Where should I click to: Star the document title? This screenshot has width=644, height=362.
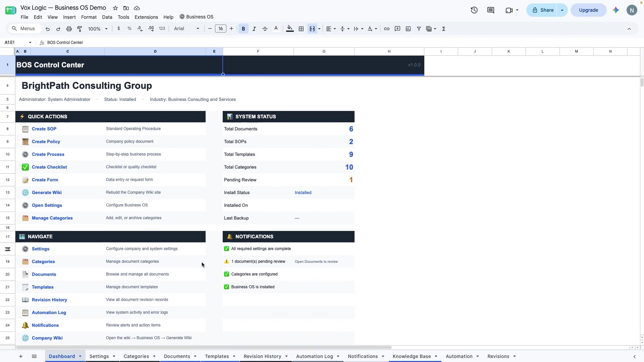coord(116,8)
